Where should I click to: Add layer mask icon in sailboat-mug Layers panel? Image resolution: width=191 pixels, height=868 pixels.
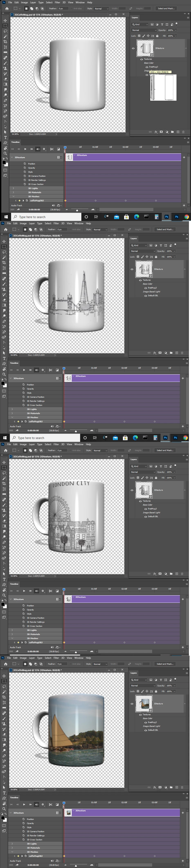pos(160,787)
